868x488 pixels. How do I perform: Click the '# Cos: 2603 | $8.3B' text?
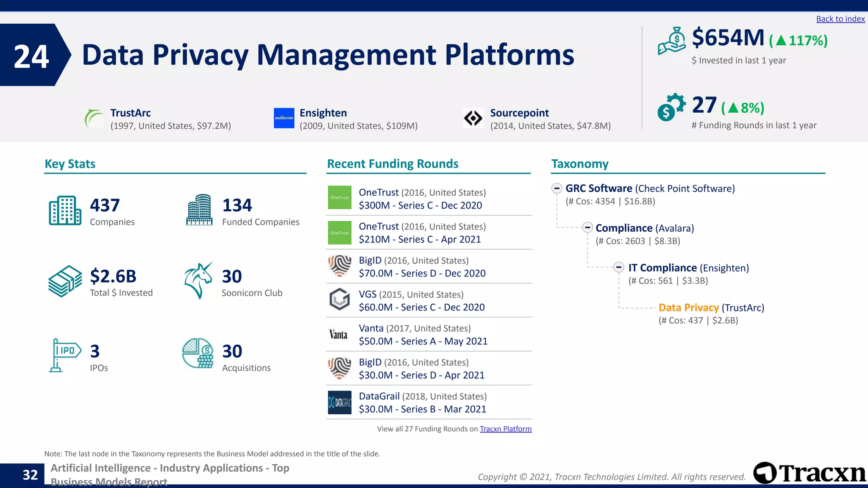pos(638,241)
